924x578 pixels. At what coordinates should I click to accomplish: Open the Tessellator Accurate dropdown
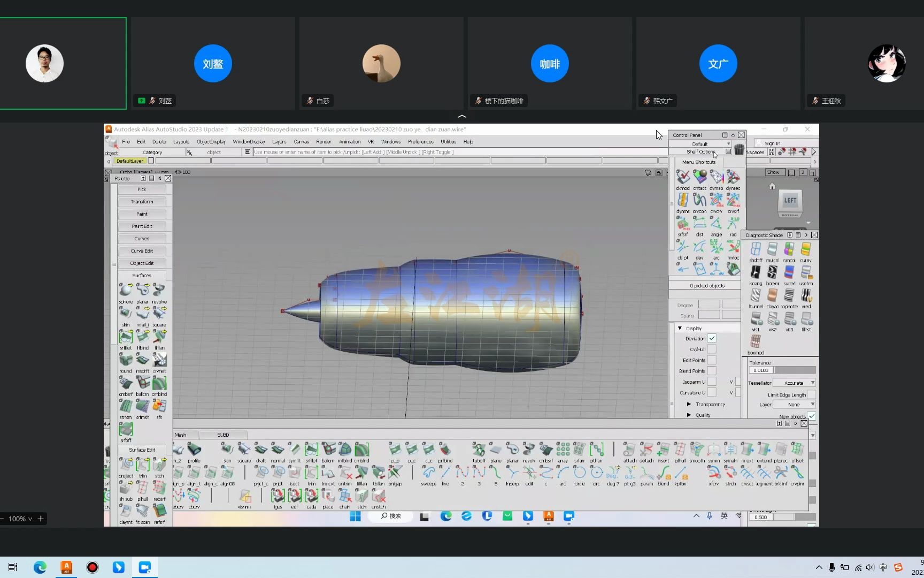pyautogui.click(x=794, y=383)
